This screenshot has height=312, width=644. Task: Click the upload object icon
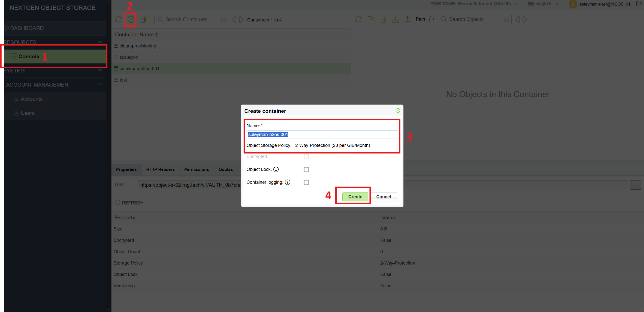(x=407, y=19)
